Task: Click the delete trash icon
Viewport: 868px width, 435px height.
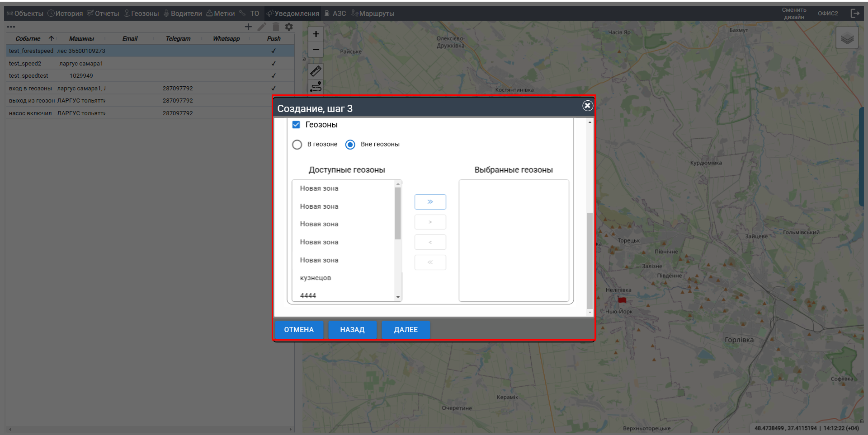Action: [276, 27]
